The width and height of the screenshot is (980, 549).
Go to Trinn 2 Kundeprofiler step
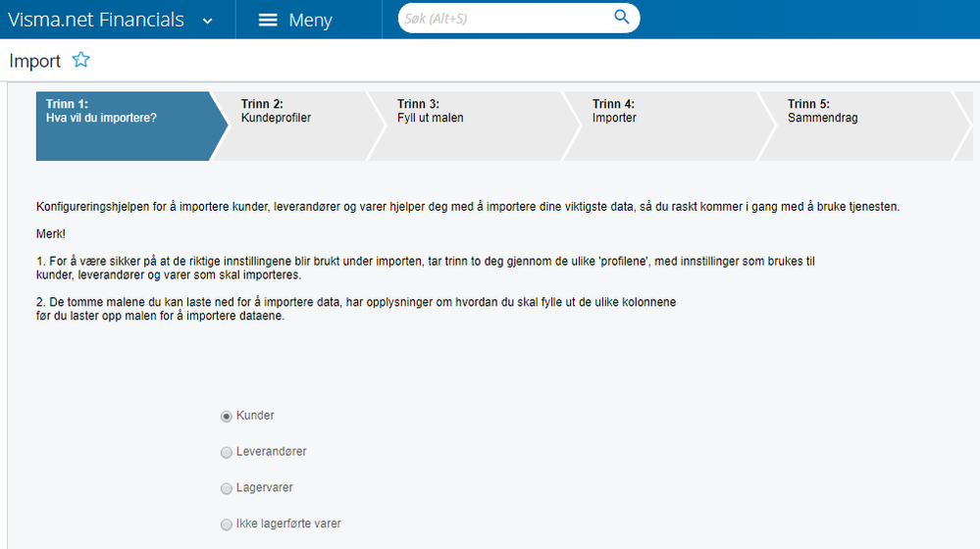(x=299, y=126)
